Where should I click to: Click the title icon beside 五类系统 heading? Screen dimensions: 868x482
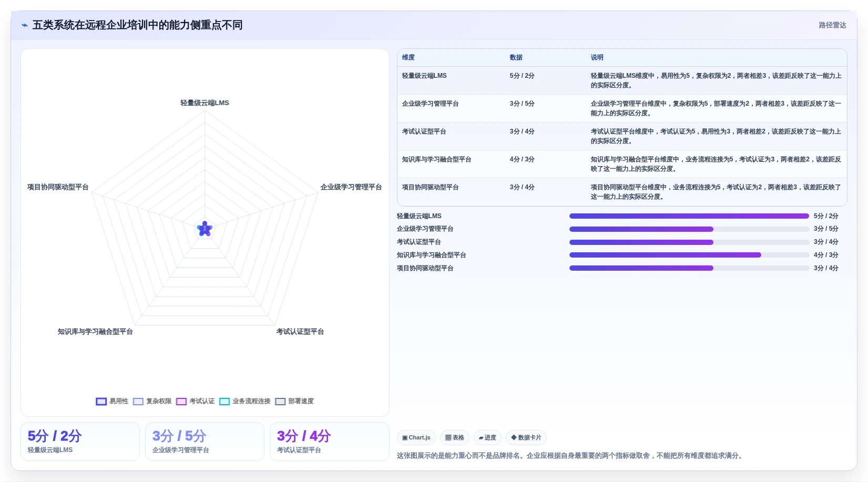coord(24,25)
